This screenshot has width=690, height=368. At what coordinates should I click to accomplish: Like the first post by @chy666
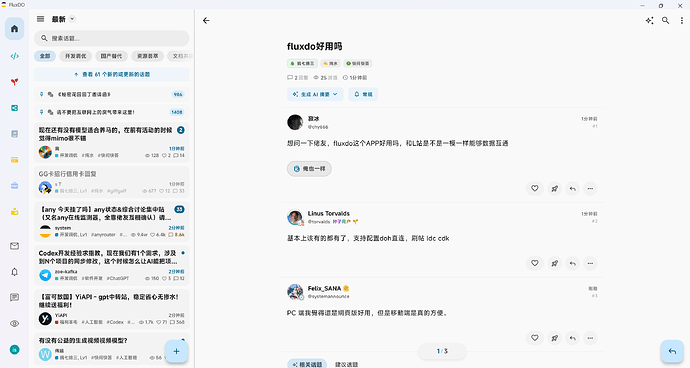(535, 188)
